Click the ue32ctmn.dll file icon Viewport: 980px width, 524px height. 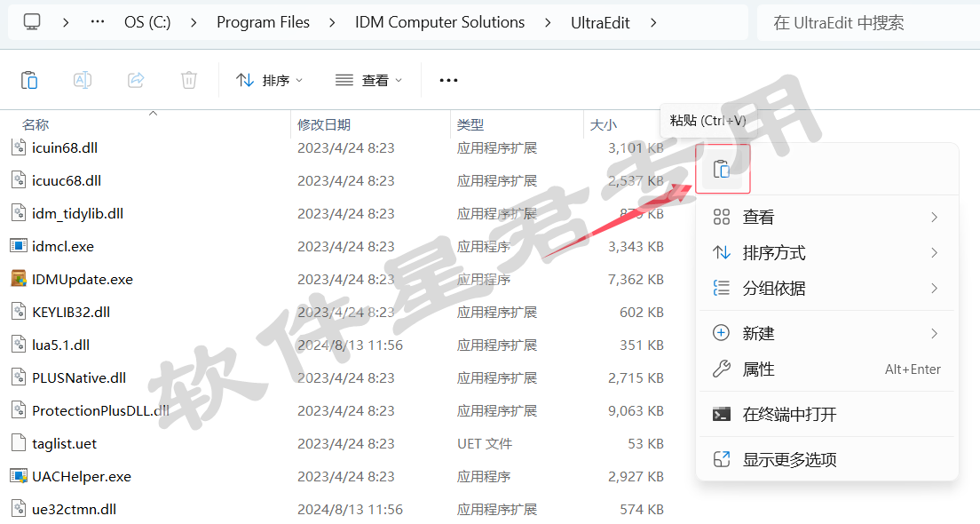point(19,508)
